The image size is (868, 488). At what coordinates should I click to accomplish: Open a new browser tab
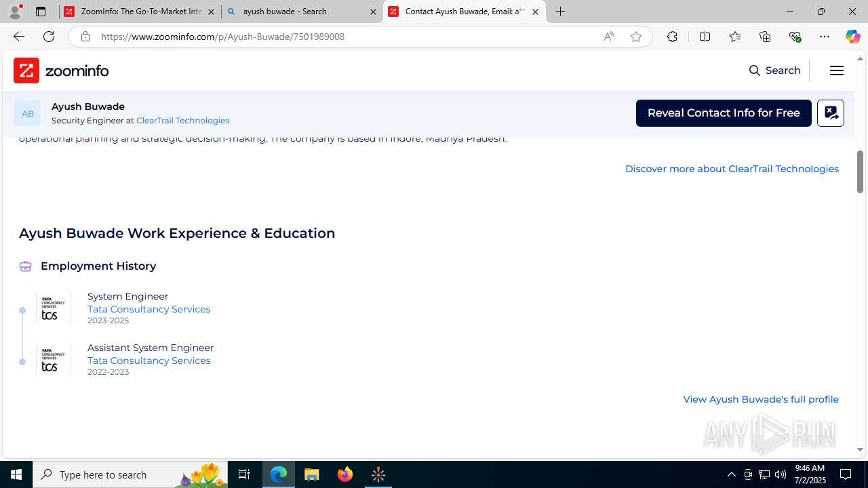click(560, 12)
